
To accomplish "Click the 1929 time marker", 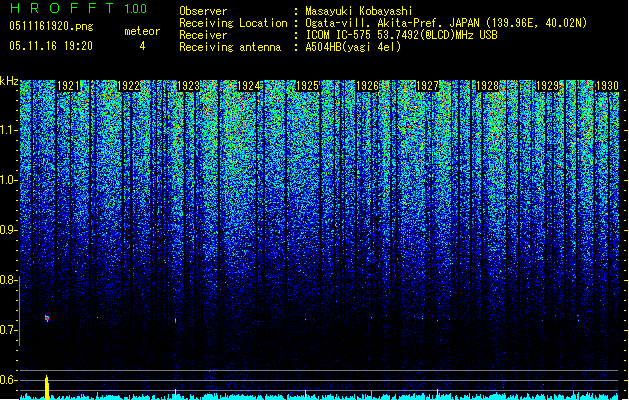I will point(548,86).
